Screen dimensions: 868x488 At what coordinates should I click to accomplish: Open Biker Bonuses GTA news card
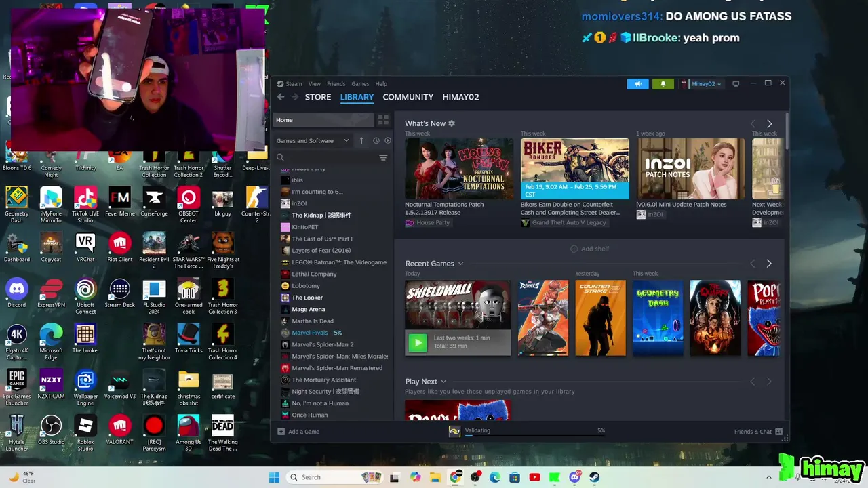(x=575, y=169)
